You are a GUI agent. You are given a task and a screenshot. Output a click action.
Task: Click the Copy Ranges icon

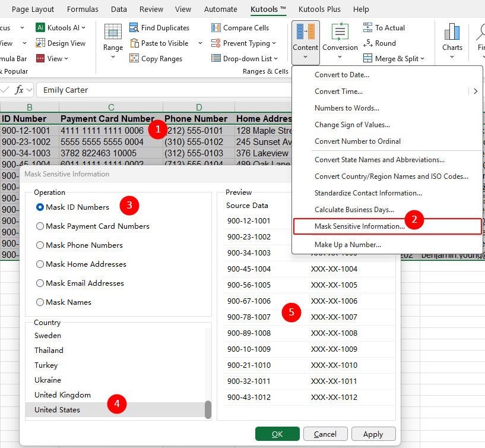click(134, 58)
